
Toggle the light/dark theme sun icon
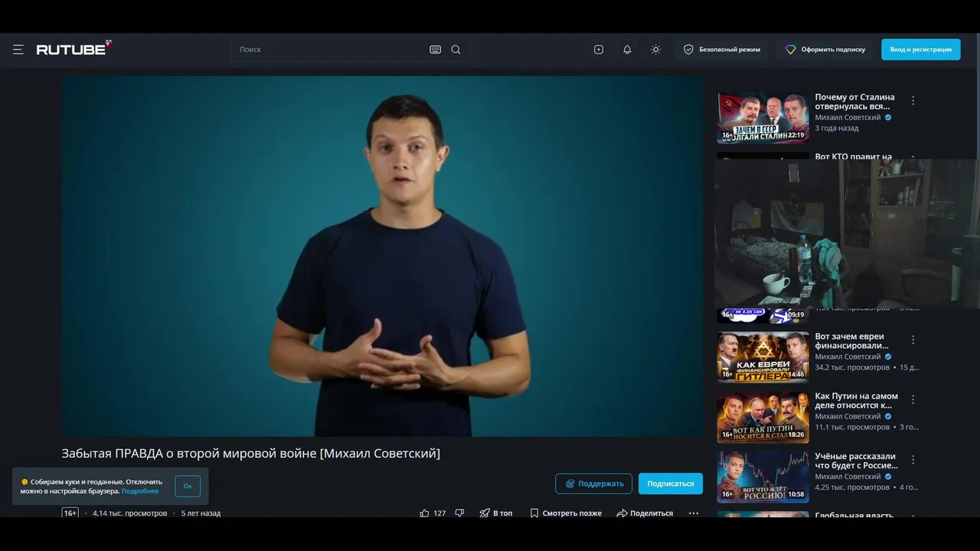(655, 50)
